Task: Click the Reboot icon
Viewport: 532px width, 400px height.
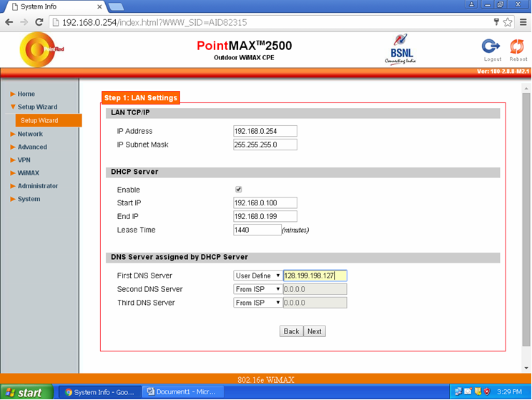Action: [517, 47]
